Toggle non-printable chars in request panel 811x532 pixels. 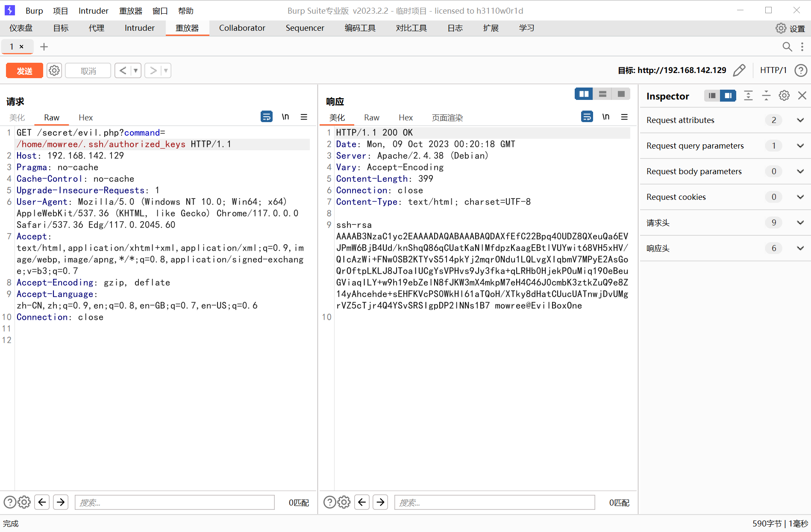coord(285,117)
